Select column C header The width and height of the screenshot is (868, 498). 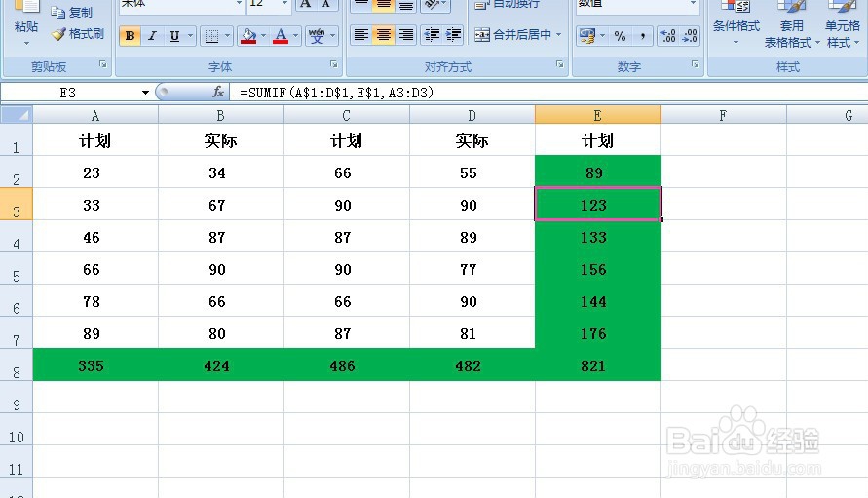click(x=347, y=115)
